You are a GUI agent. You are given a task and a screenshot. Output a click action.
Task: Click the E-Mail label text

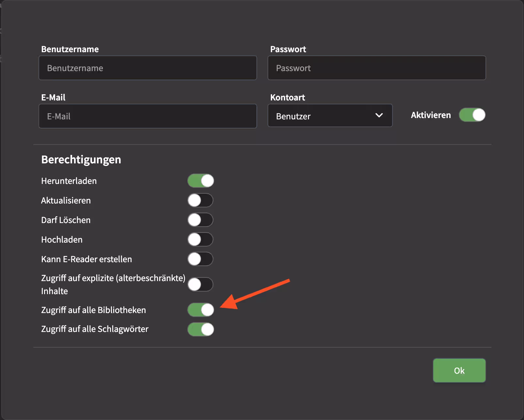coord(53,97)
